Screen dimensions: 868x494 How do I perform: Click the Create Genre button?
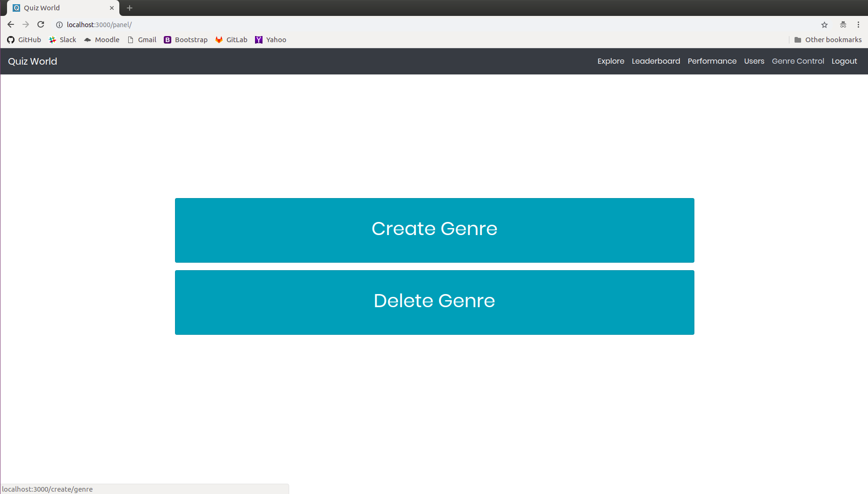434,230
